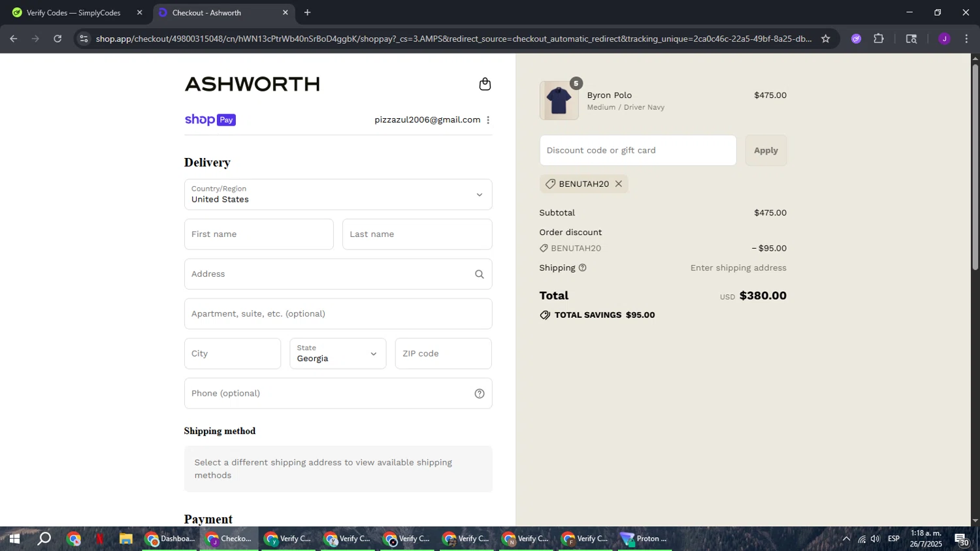Open the tab search side panel icon
The image size is (980, 551).
(x=911, y=39)
